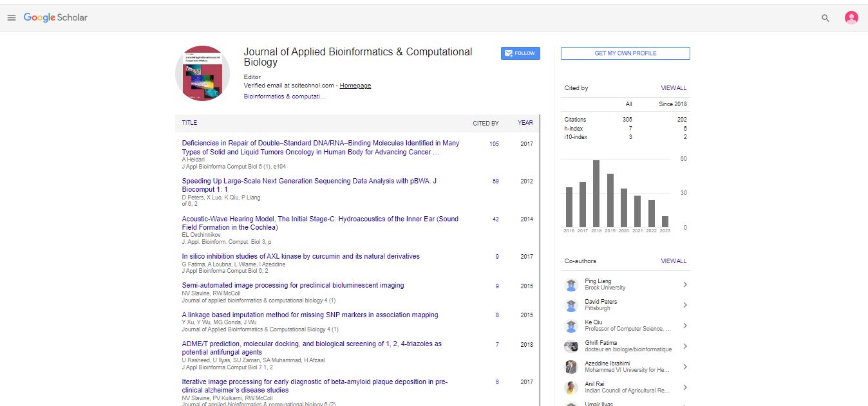Click the h-index label
This screenshot has height=406, width=868.
pos(574,129)
